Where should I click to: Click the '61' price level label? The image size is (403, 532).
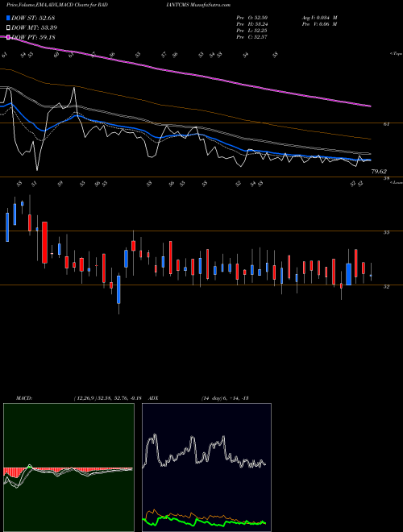(x=386, y=124)
